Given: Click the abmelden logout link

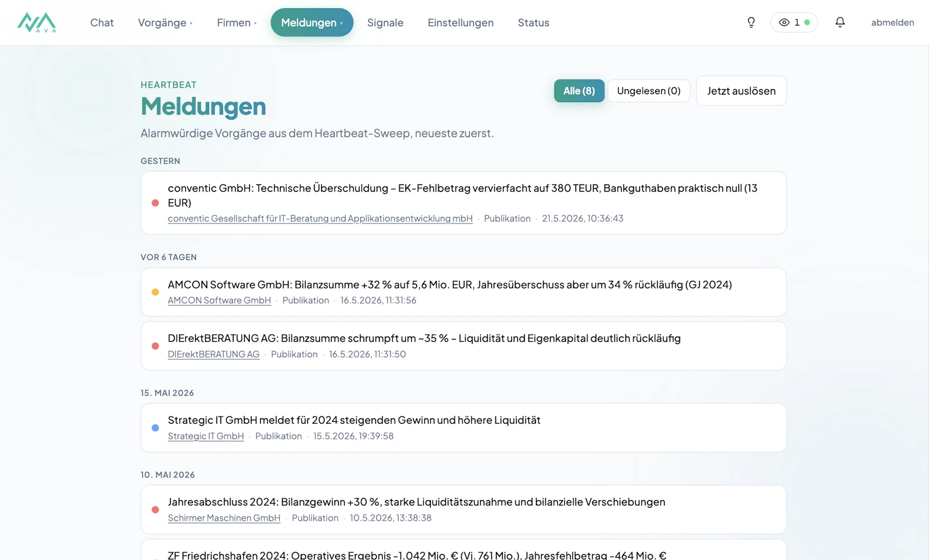Looking at the screenshot, I should pyautogui.click(x=892, y=23).
